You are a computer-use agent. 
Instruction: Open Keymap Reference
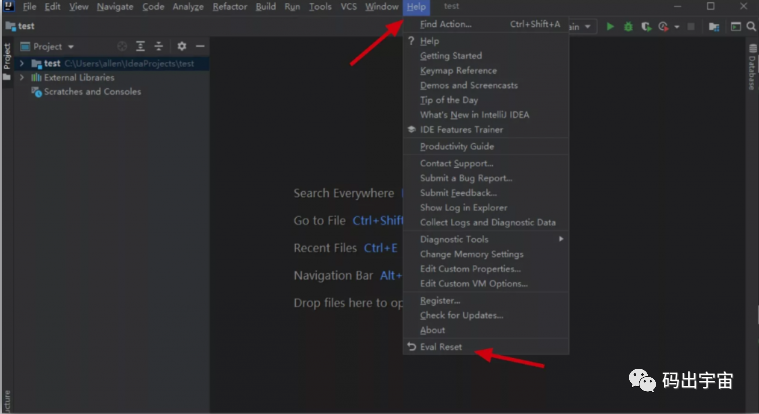pyautogui.click(x=486, y=71)
